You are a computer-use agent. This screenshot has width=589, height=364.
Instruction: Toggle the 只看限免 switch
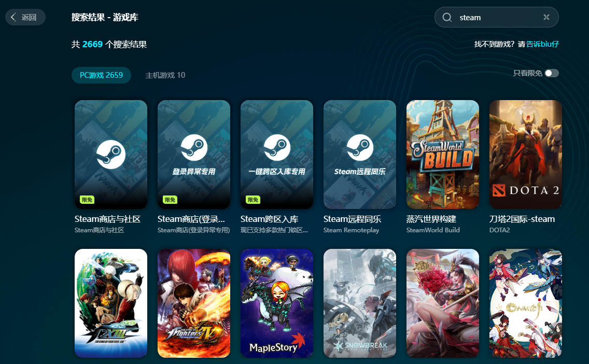click(x=552, y=73)
